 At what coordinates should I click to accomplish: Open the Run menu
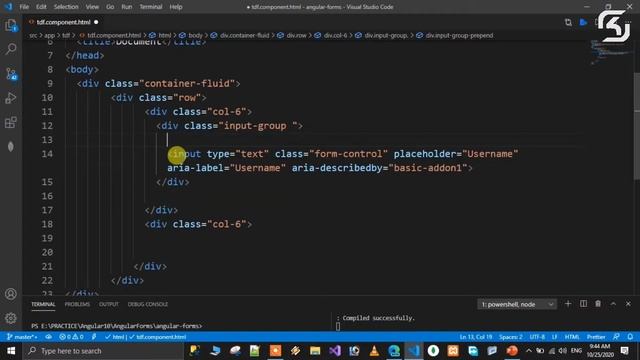click(127, 7)
